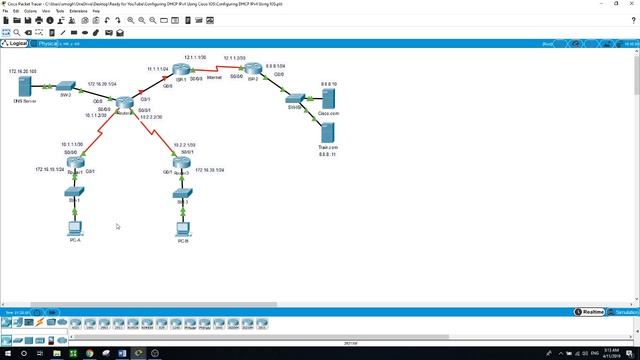Click the SW-2 switch
Screen dimensions: 640x360
click(66, 86)
